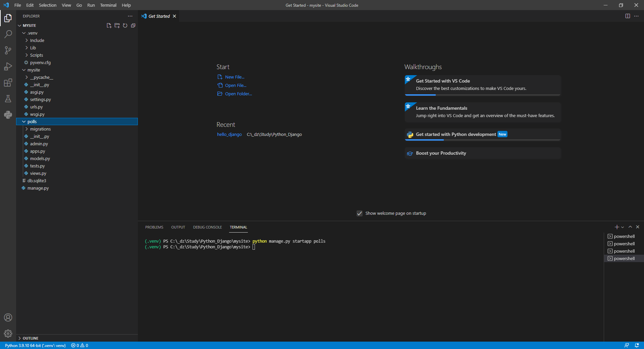The width and height of the screenshot is (644, 349).
Task: Select first powershell terminal in list
Action: coord(624,236)
